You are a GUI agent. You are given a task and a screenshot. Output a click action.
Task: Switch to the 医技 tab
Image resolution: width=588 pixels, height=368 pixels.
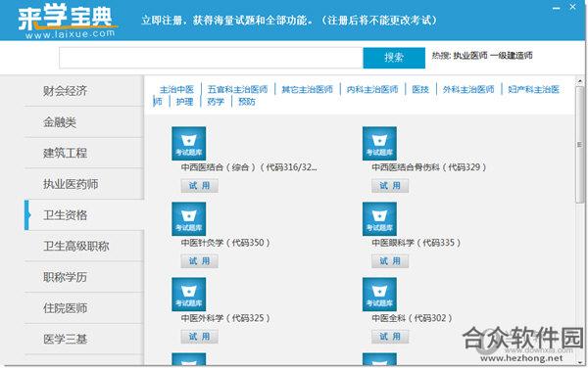420,89
